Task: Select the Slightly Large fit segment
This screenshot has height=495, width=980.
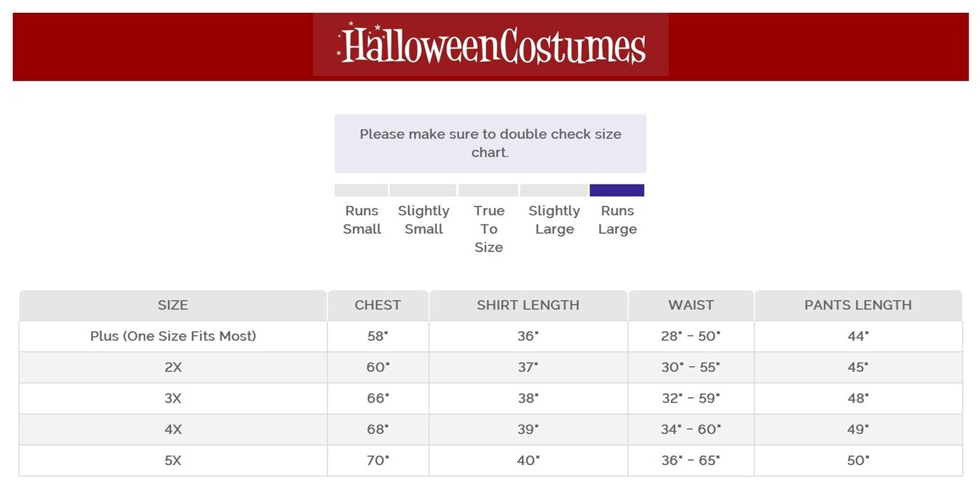Action: click(553, 190)
